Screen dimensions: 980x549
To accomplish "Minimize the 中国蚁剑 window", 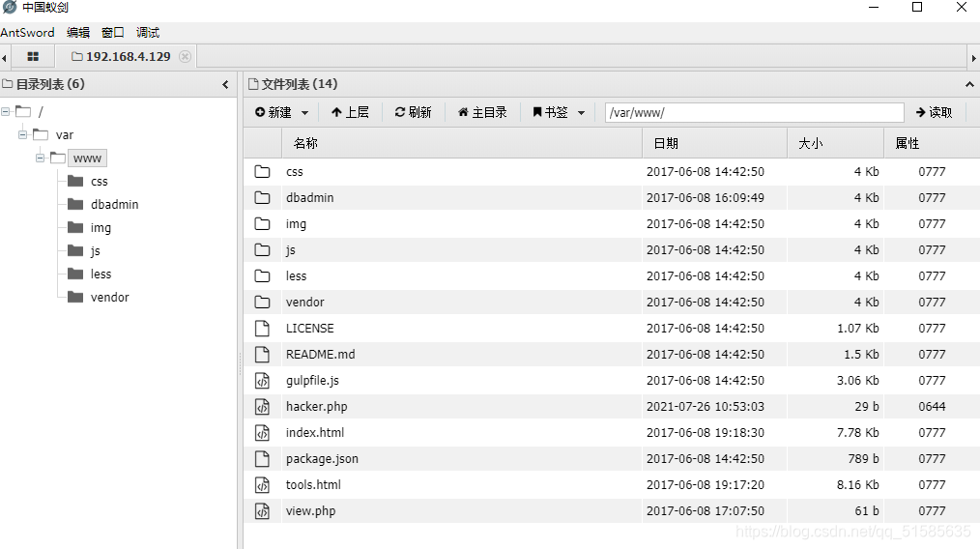I will click(x=874, y=7).
